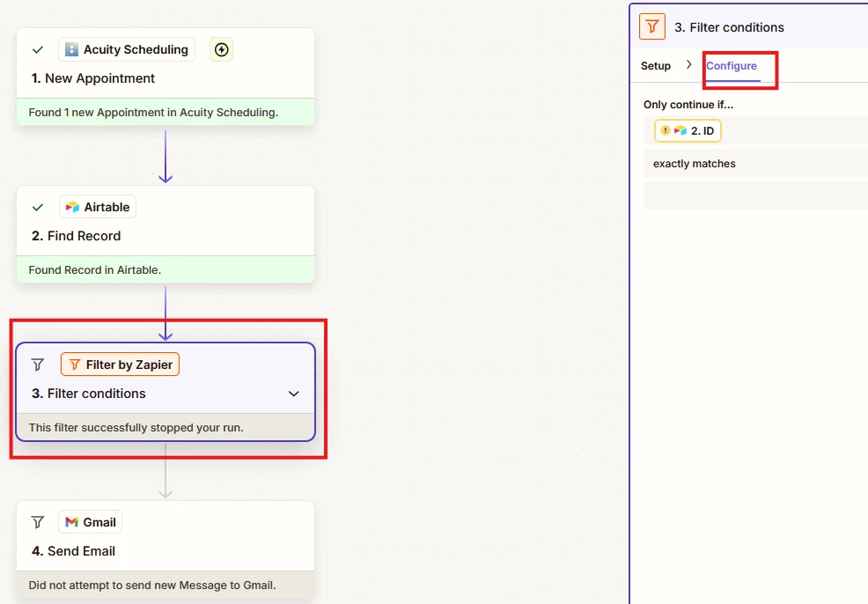Viewport: 868px width, 604px height.
Task: Click the instant trigger lightning bolt badge
Action: tap(222, 50)
